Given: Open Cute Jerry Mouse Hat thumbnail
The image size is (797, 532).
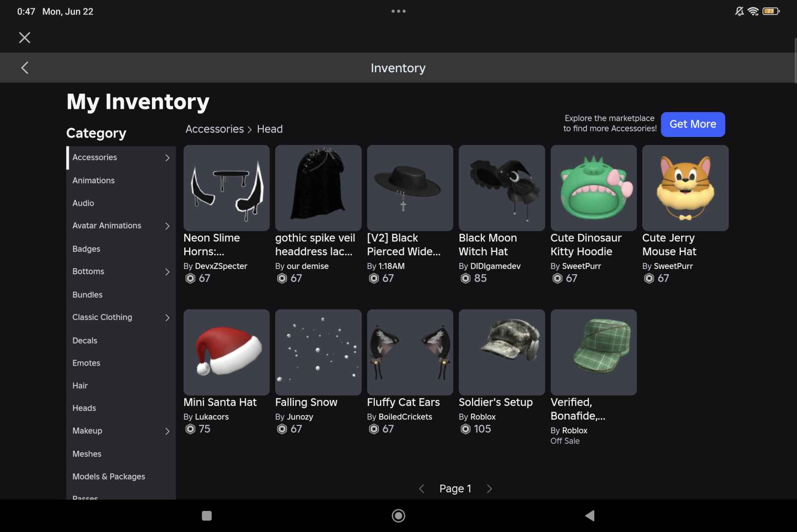Looking at the screenshot, I should point(685,188).
